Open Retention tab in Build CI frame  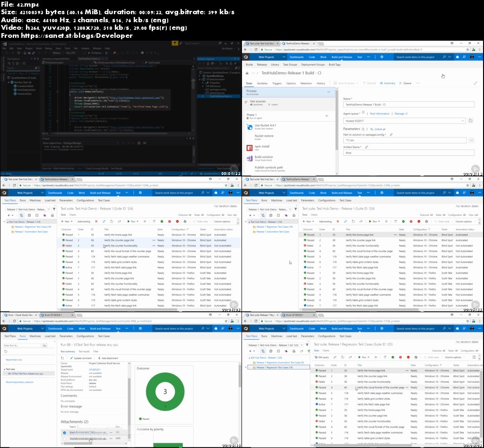pyautogui.click(x=306, y=83)
